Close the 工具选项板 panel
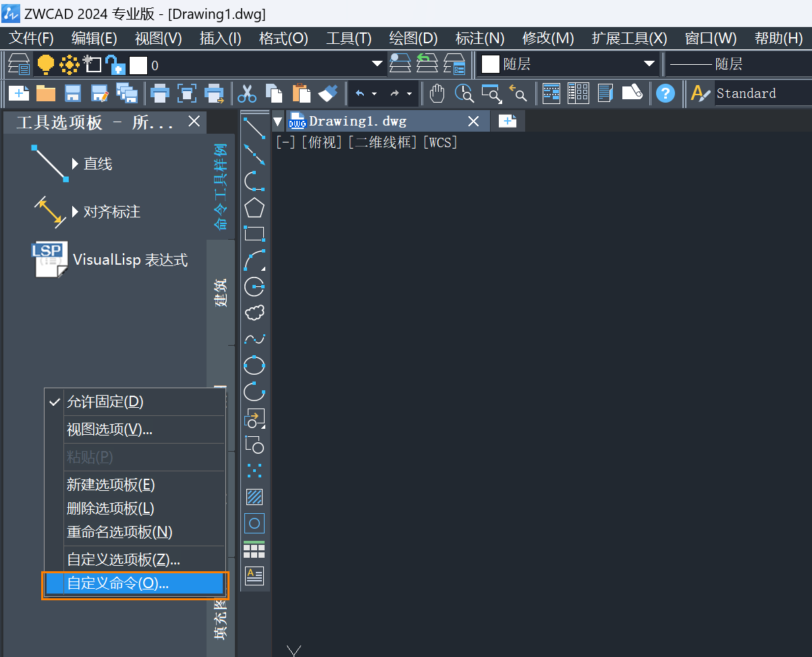 [194, 122]
